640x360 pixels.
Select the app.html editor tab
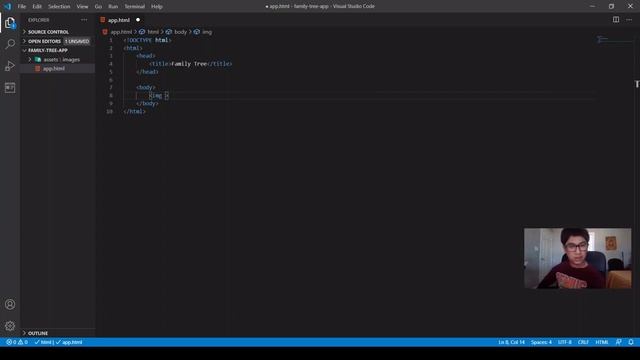[x=121, y=20]
